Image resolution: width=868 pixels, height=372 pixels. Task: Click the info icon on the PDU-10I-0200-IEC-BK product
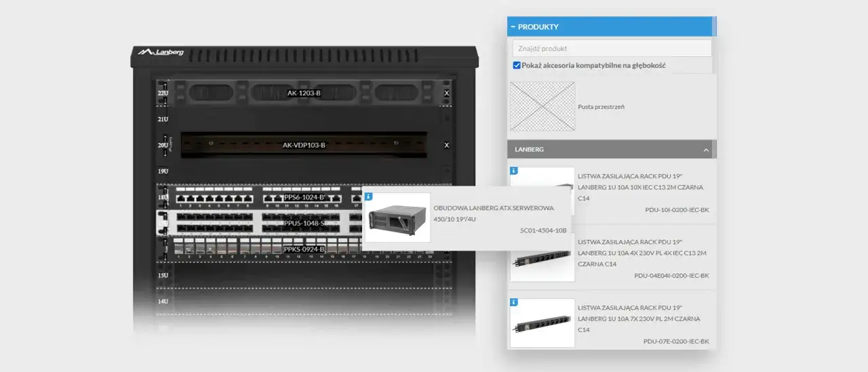(513, 171)
